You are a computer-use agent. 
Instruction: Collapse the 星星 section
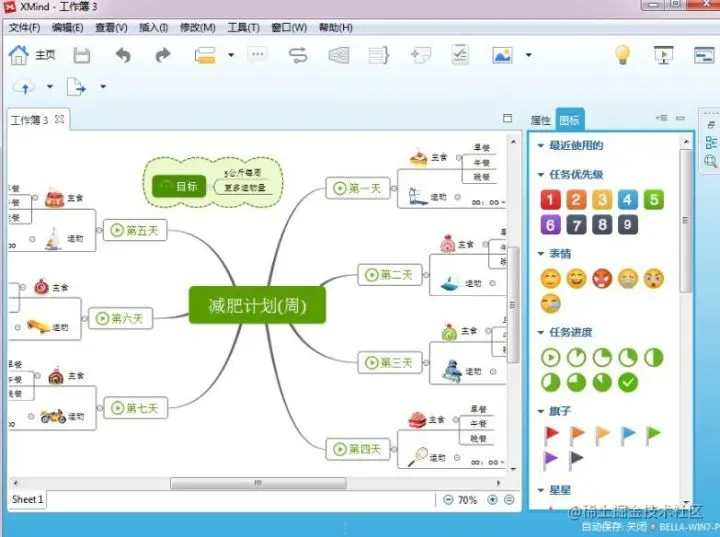540,490
